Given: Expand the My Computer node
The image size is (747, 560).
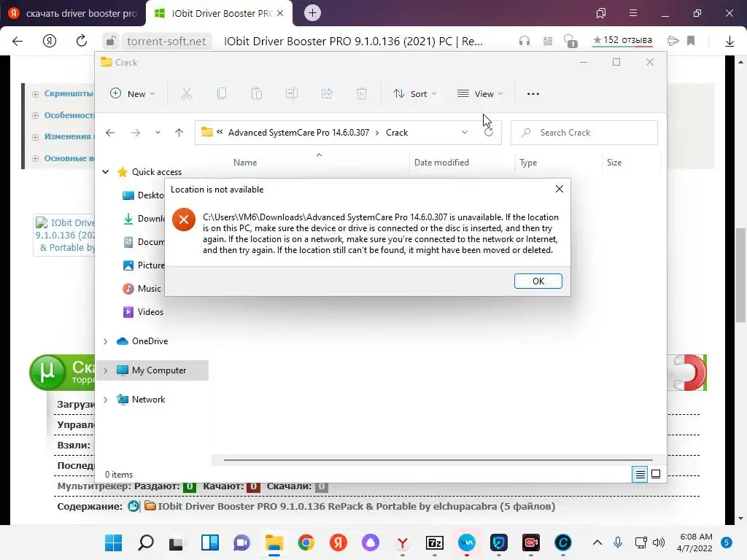Looking at the screenshot, I should 105,370.
